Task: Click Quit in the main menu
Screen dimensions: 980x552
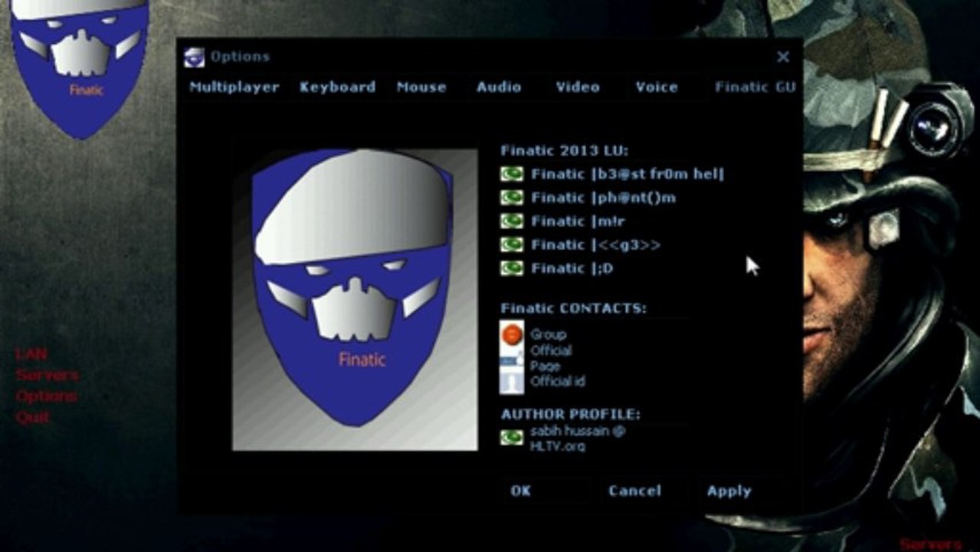Action: (33, 418)
